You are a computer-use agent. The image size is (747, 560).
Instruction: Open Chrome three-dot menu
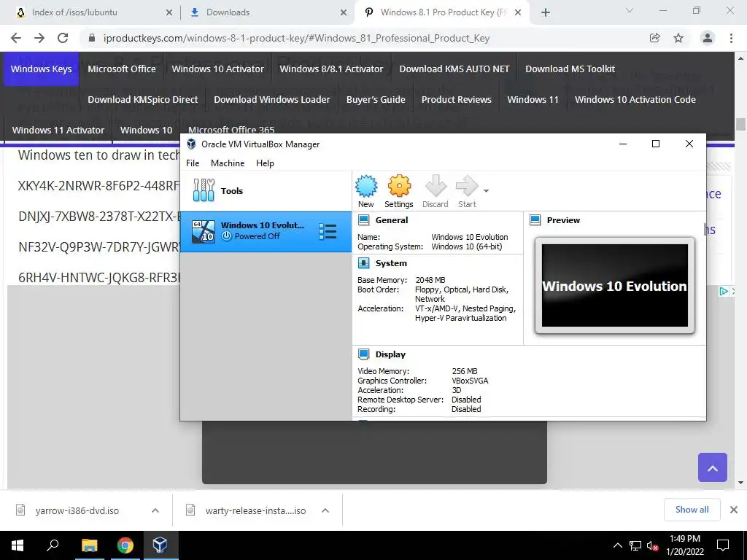point(731,38)
